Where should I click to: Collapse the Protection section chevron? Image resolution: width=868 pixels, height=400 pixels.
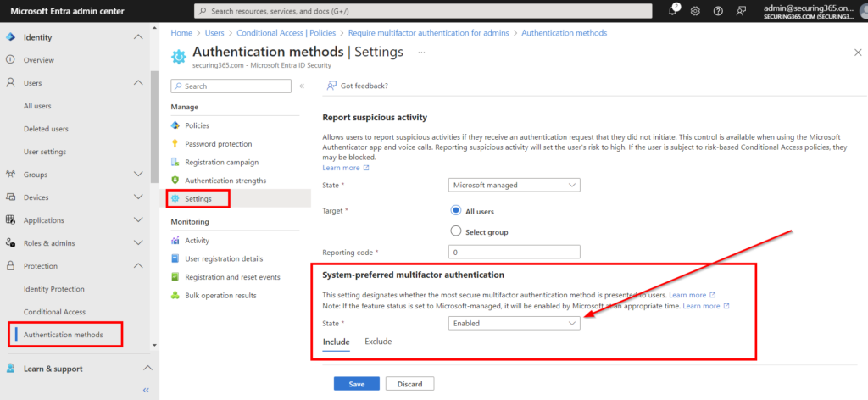click(138, 265)
